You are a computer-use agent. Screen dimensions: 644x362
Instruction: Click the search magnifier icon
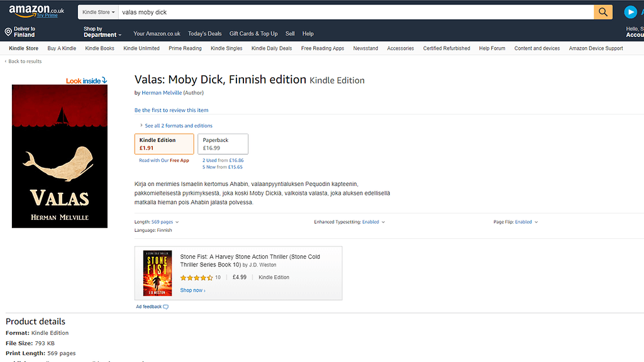[602, 12]
